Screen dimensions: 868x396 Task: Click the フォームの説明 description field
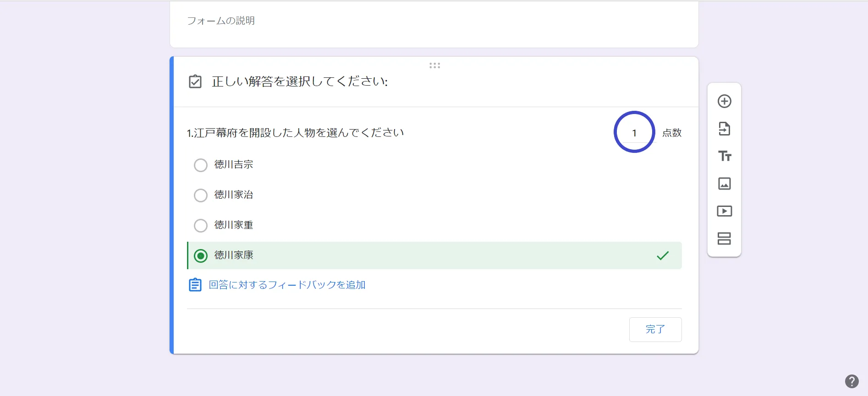[221, 21]
